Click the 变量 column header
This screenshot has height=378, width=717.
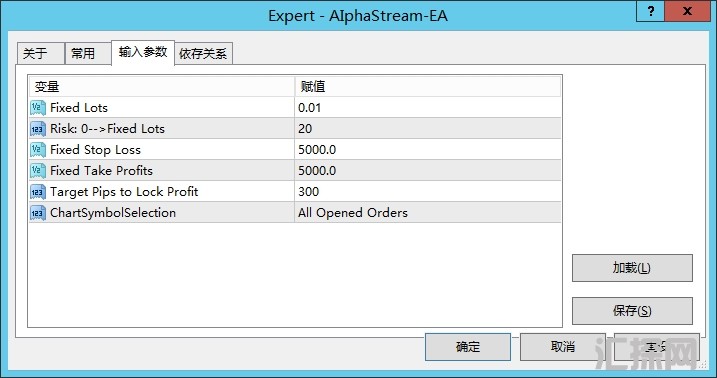tap(162, 86)
